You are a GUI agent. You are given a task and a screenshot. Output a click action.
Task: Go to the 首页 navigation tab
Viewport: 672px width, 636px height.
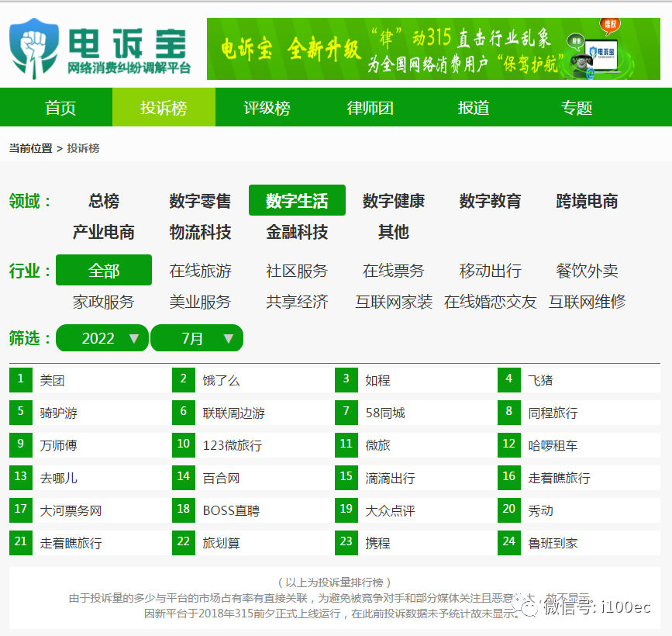tap(60, 108)
